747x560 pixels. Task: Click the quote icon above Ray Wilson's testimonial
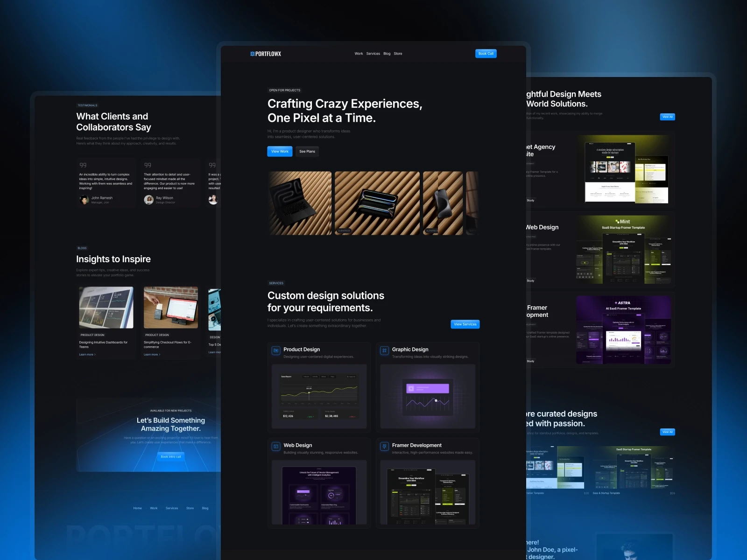(x=147, y=165)
